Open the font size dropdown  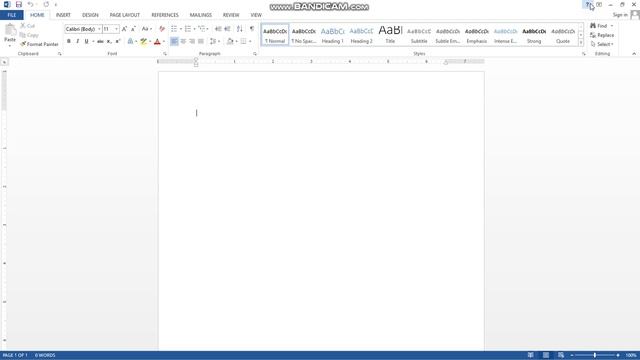click(116, 29)
